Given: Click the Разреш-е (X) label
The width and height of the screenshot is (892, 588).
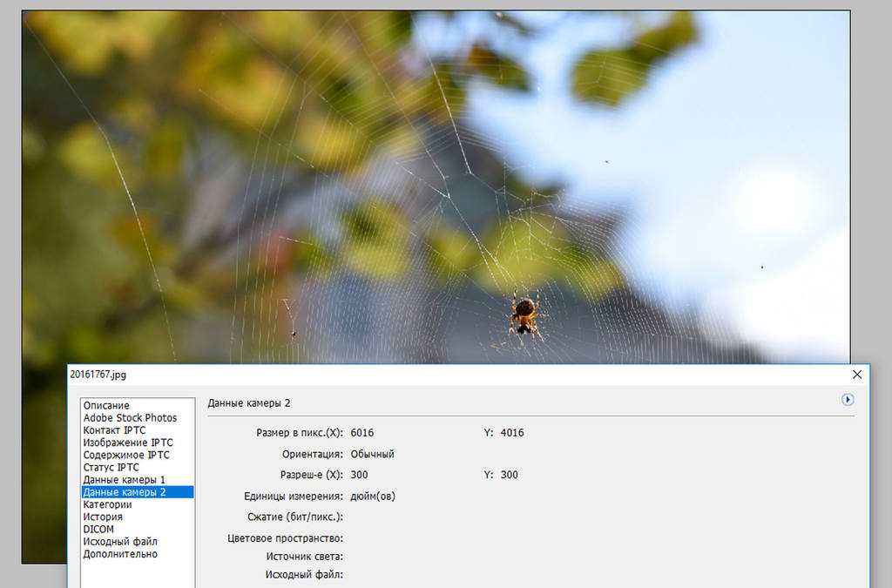Looking at the screenshot, I should coord(312,475).
